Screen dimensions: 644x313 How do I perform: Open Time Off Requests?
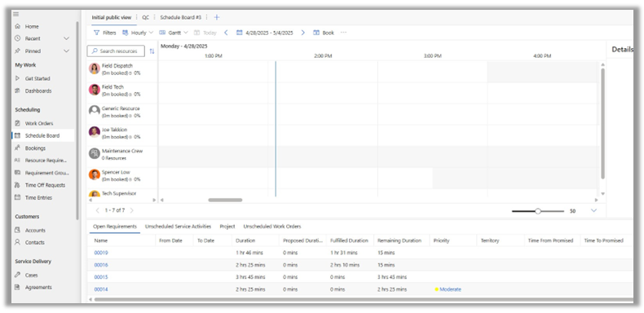[x=45, y=185]
